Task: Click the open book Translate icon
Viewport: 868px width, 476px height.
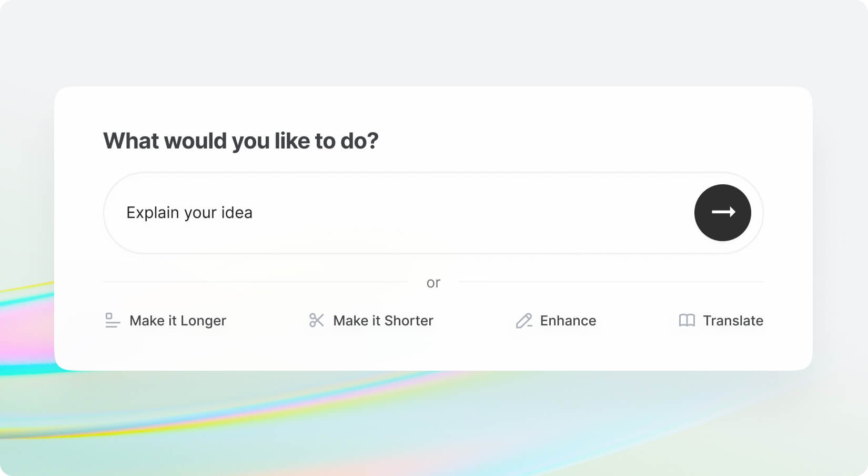Action: (687, 320)
